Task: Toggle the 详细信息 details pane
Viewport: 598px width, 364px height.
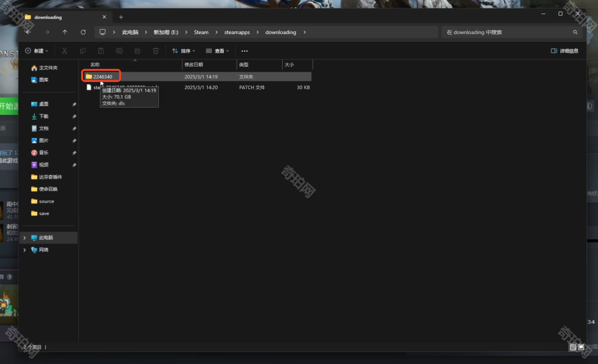Action: (x=565, y=51)
